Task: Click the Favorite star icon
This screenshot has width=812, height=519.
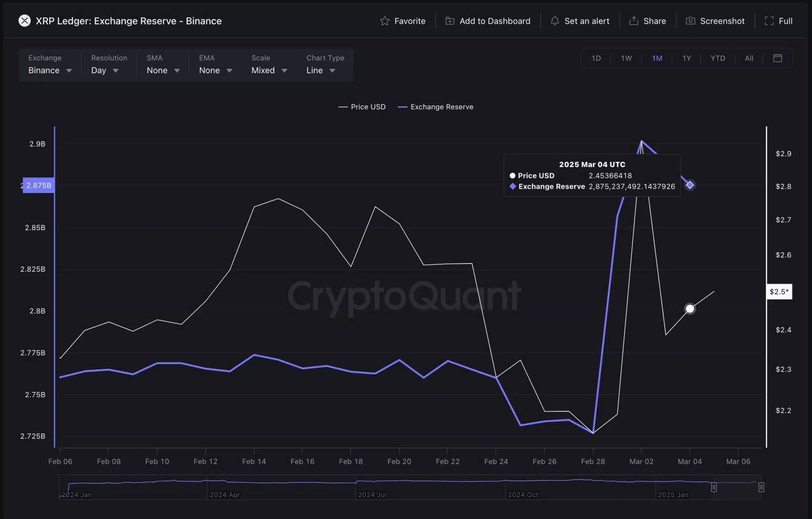Action: point(385,21)
